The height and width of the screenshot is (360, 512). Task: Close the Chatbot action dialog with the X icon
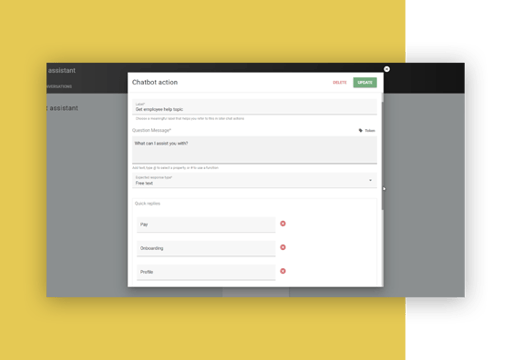(x=387, y=69)
